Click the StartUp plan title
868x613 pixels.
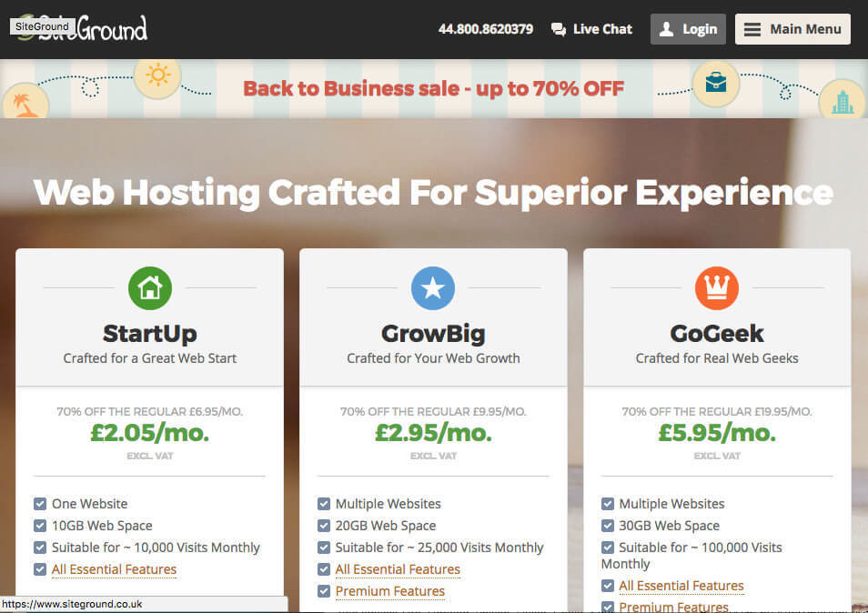point(150,334)
